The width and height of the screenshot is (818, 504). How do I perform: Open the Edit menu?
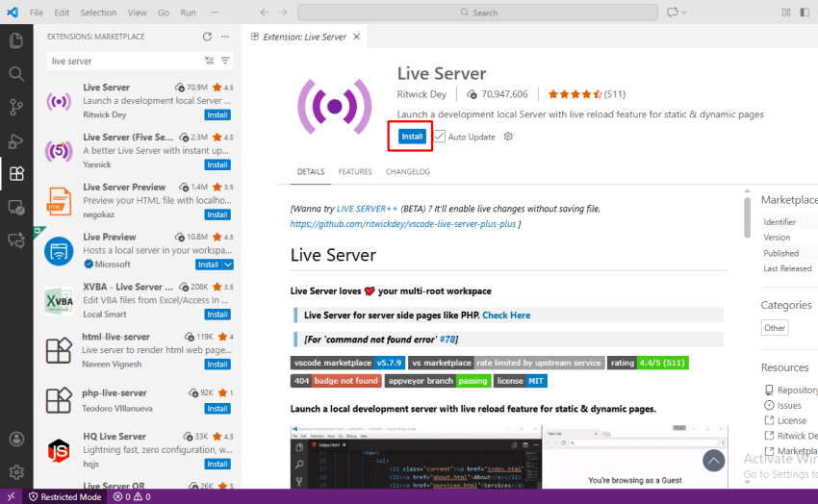click(x=62, y=13)
